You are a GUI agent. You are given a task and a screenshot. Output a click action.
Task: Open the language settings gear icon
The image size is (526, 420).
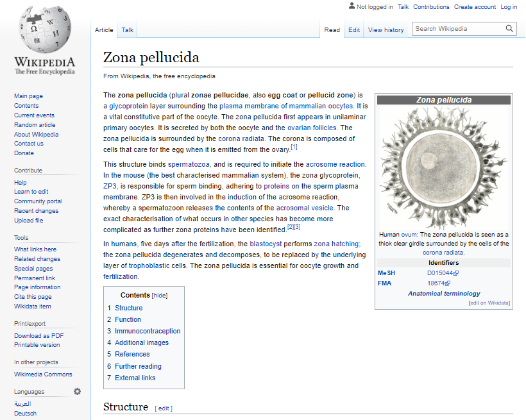point(77,392)
